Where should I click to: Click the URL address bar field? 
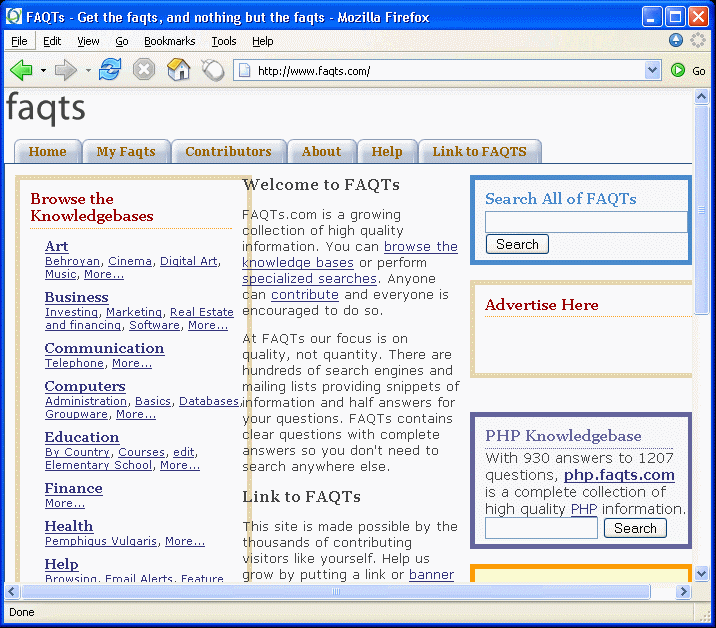coord(447,71)
